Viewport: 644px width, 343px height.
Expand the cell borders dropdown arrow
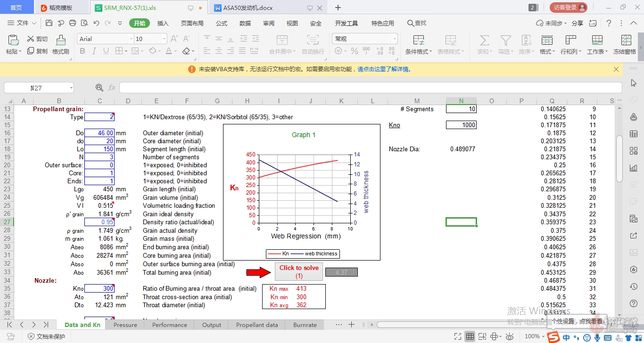(126, 51)
